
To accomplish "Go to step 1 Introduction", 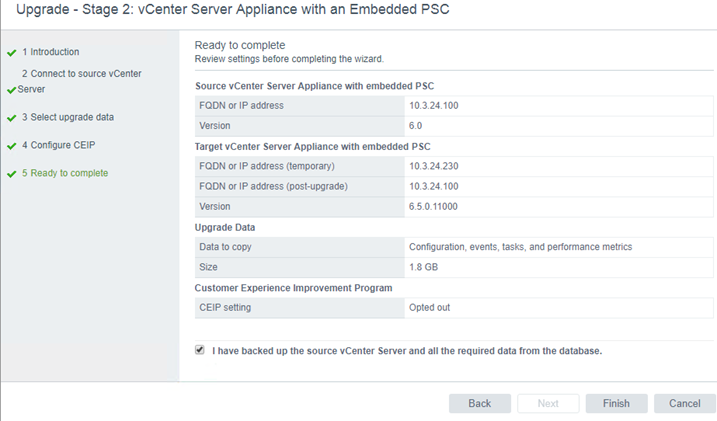I will coord(51,52).
